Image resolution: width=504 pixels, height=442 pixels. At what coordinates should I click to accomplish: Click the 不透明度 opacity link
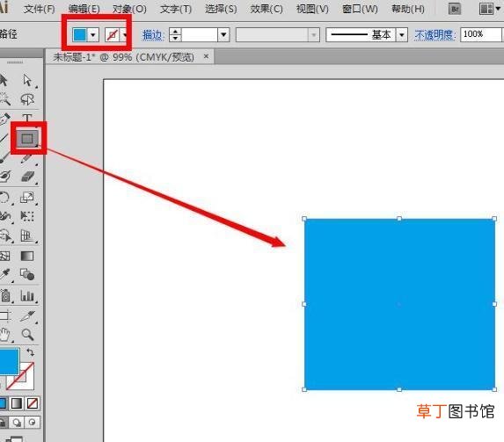[435, 34]
